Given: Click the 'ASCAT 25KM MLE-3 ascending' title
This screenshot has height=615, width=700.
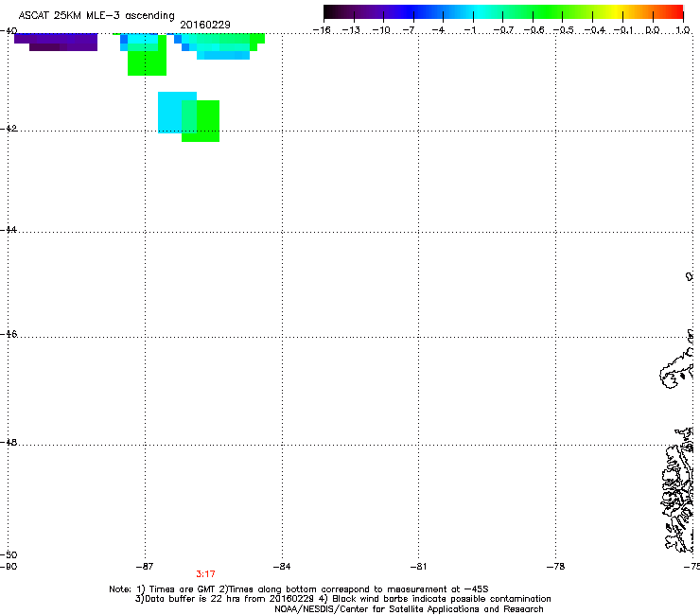Looking at the screenshot, I should pyautogui.click(x=96, y=15).
